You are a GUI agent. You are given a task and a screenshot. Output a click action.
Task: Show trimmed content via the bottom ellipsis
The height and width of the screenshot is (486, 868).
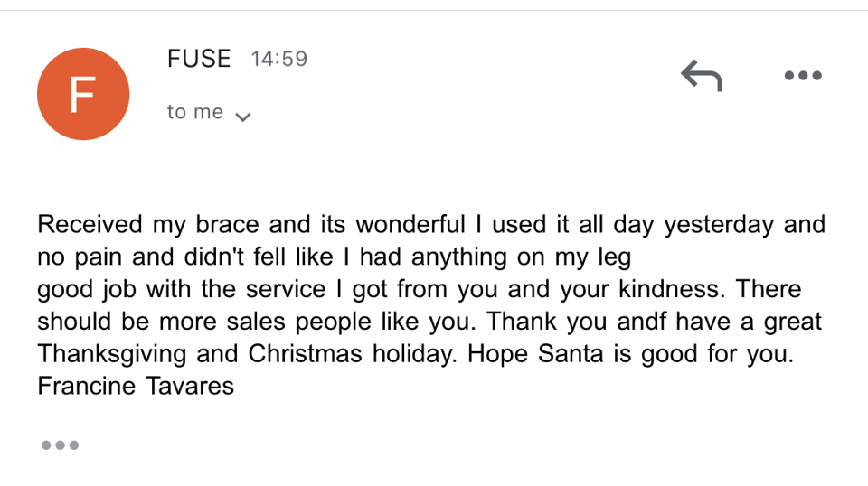[x=60, y=444]
